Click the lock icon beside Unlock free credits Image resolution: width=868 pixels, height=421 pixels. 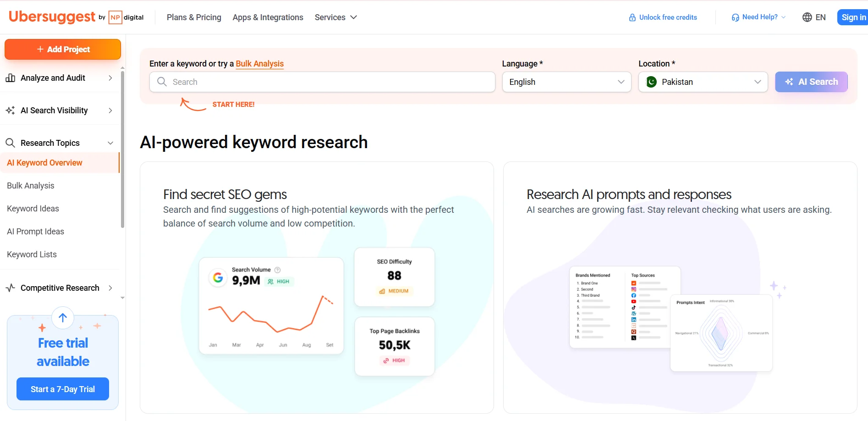(x=632, y=17)
